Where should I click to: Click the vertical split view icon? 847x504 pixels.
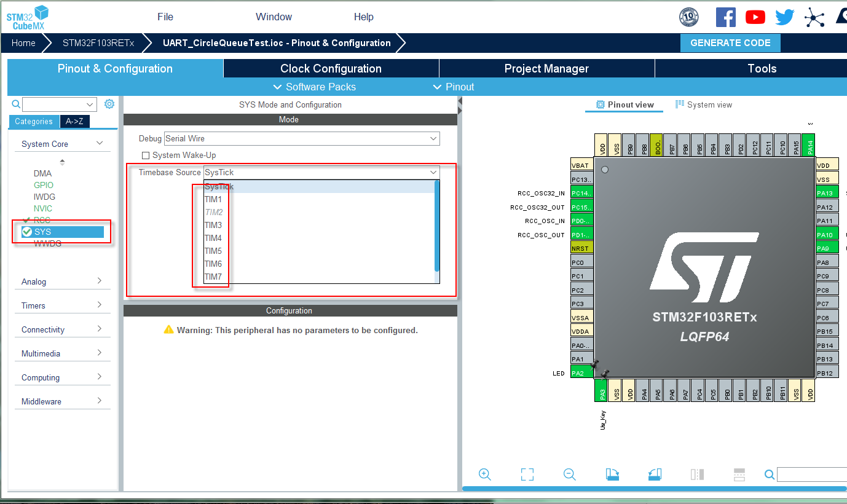tap(697, 474)
